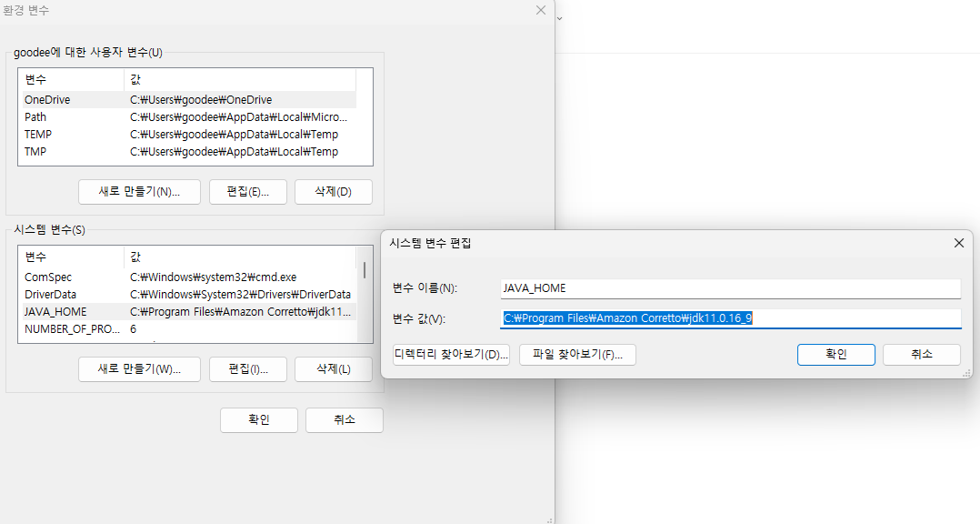Select the NUMBER_OF_PRO... system variable row

[189, 329]
